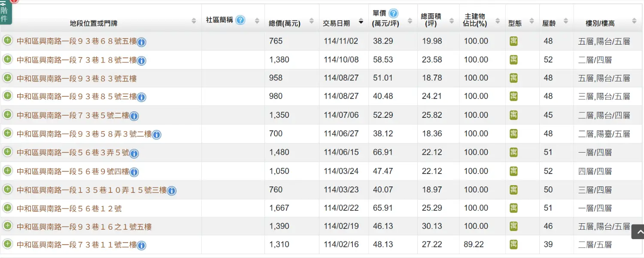
Task: Click help icon next to 單價 header
Action: coord(393,13)
